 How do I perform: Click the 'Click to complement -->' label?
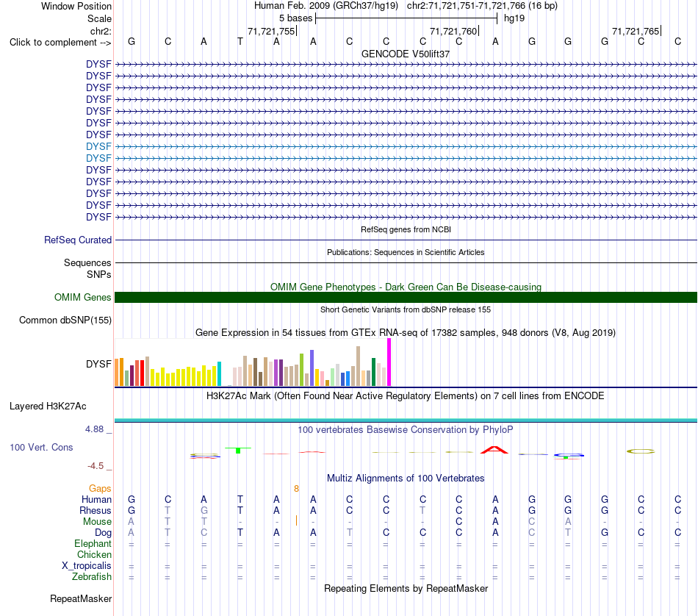(x=60, y=43)
